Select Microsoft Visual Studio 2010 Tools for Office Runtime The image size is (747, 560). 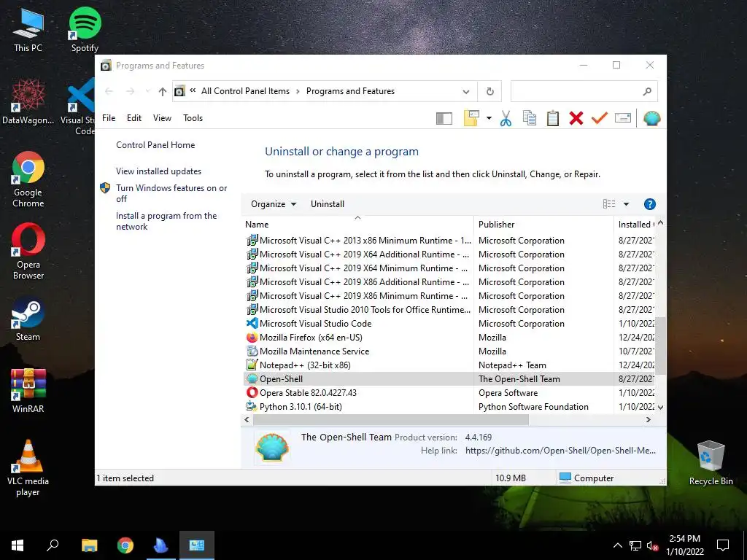[448, 309]
